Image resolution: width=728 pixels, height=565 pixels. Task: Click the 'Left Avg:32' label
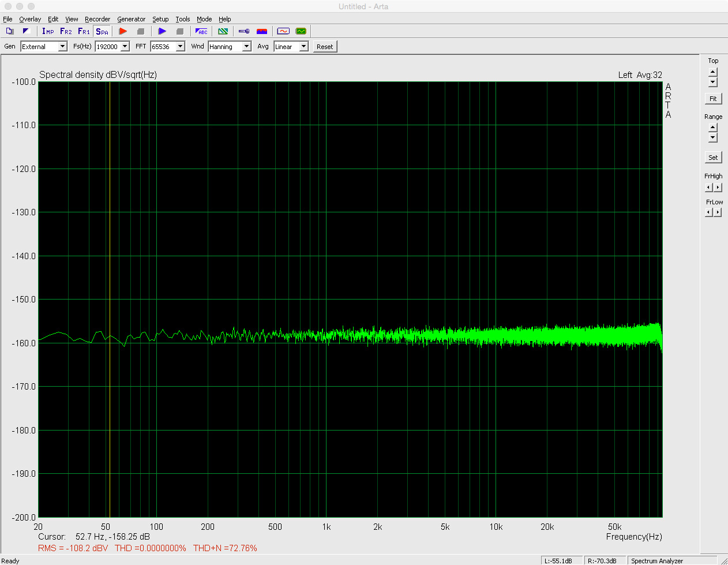(x=640, y=75)
